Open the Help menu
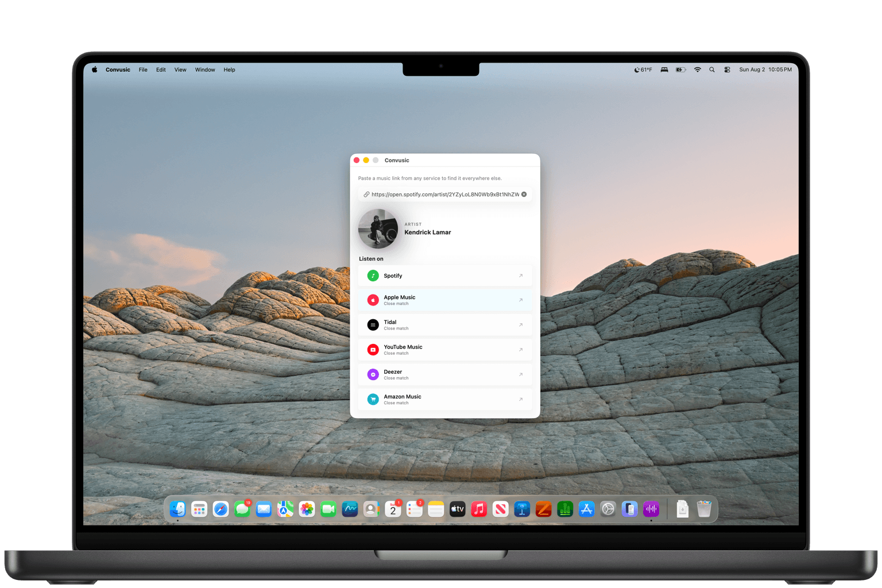Viewport: 882px width, 588px height. (x=229, y=70)
